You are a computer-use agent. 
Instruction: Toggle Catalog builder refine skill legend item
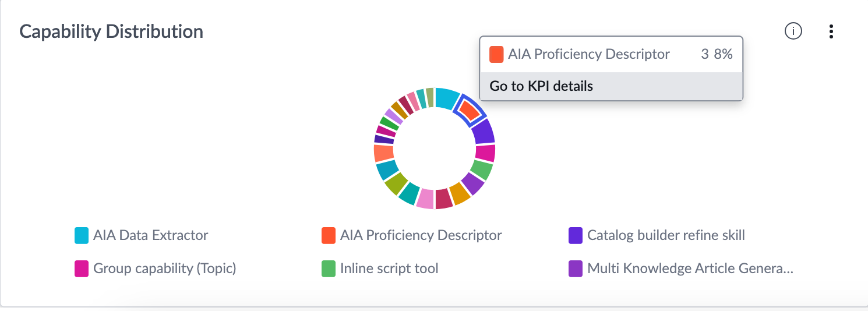click(657, 235)
